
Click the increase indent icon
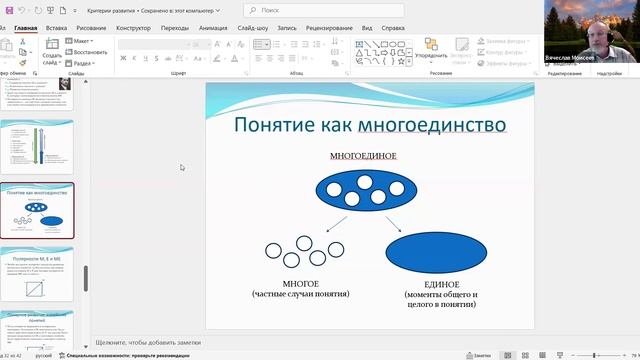point(305,44)
